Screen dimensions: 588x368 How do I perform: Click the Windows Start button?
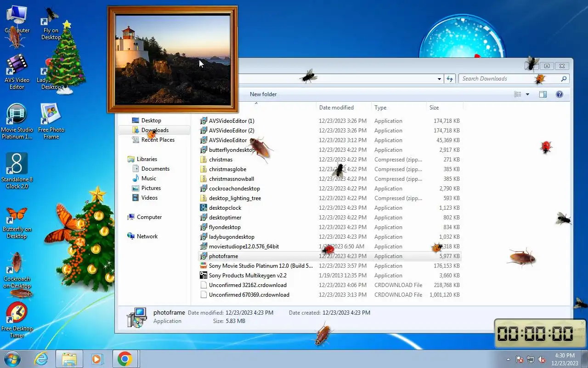[x=12, y=359]
